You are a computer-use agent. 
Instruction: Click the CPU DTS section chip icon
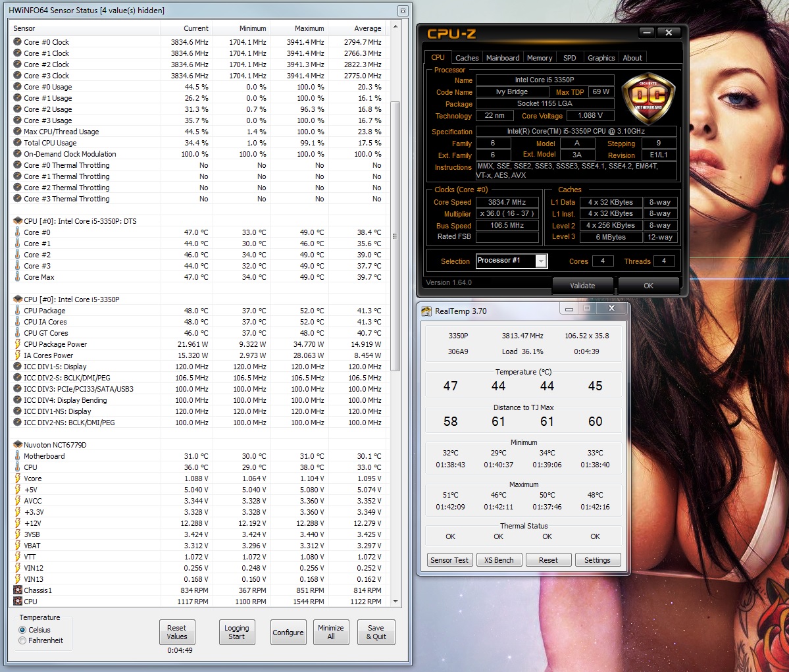[x=18, y=220]
